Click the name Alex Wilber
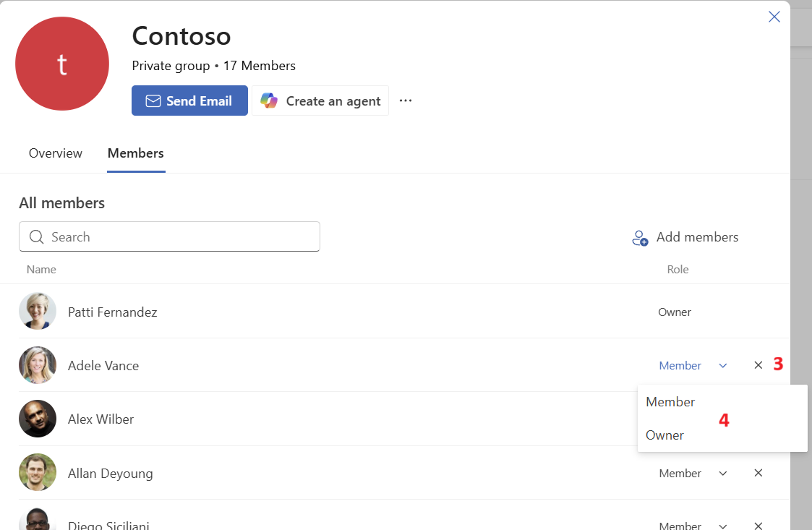812x530 pixels. click(101, 419)
